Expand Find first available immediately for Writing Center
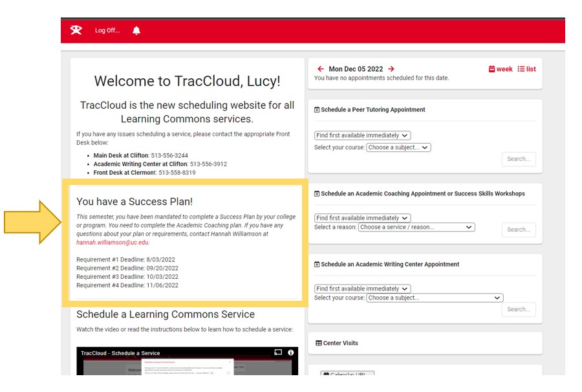This screenshot has height=392, width=582. pyautogui.click(x=361, y=288)
